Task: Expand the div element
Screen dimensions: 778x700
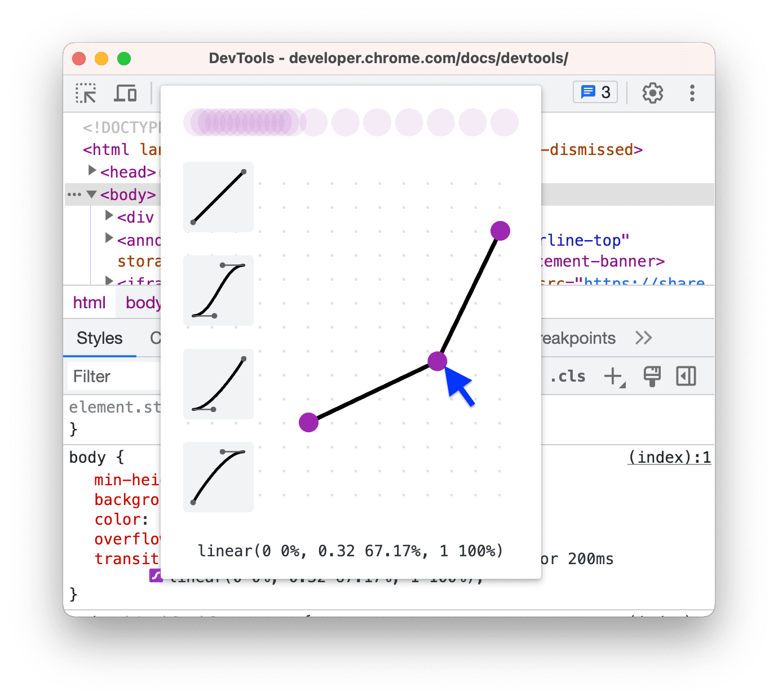Action: [x=108, y=215]
